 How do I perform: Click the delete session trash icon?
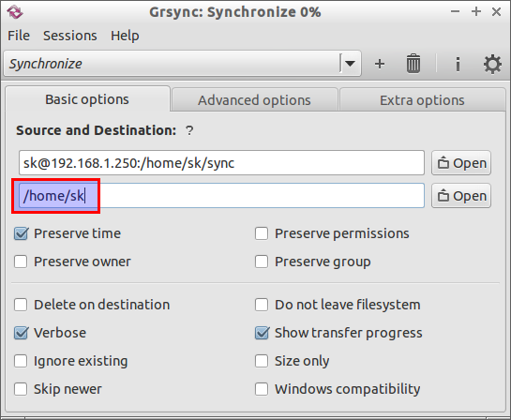coord(413,64)
